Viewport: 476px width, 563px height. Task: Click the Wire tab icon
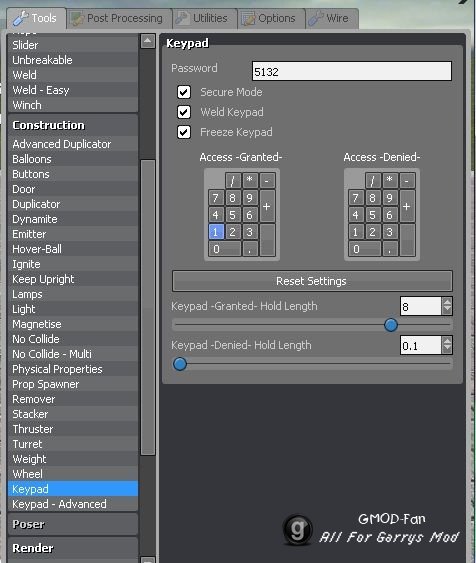tap(316, 18)
